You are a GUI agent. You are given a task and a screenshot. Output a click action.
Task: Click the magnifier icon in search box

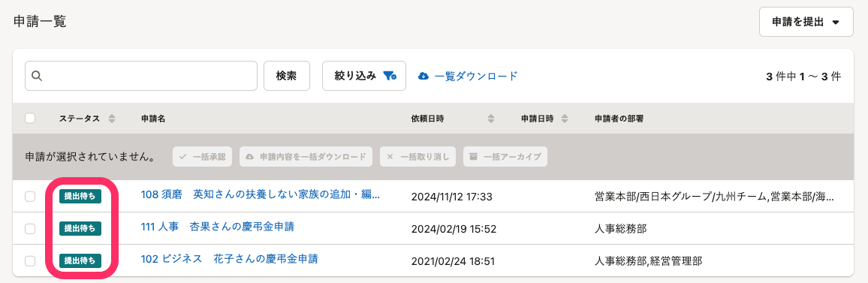37,76
